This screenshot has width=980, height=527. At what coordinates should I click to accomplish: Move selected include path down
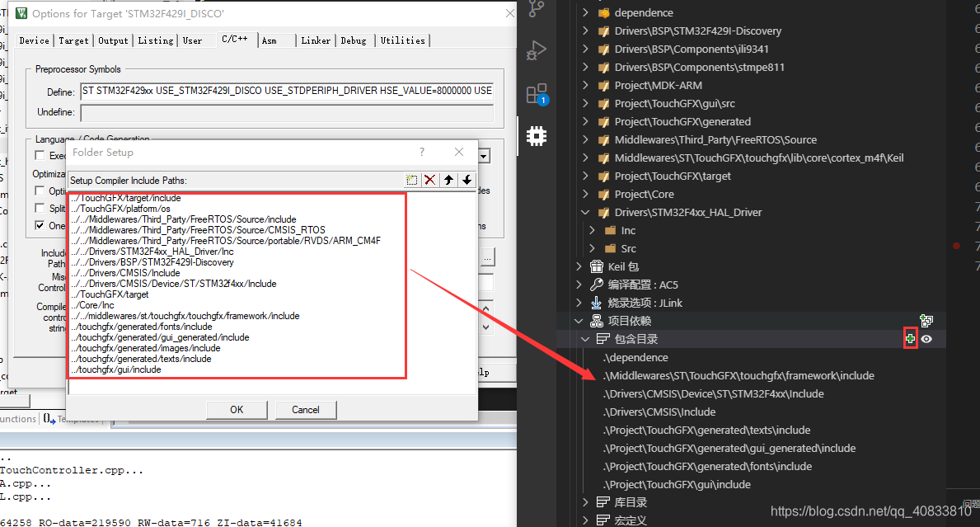(467, 180)
